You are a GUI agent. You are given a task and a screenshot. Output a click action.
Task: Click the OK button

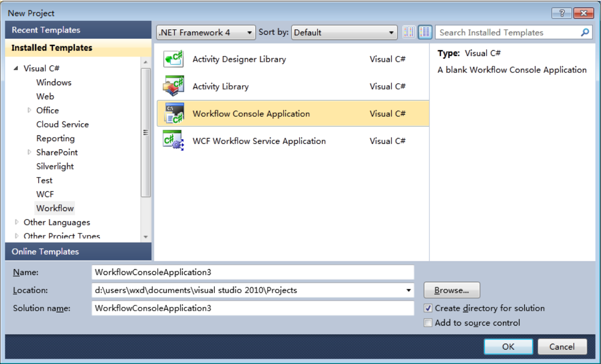(508, 347)
